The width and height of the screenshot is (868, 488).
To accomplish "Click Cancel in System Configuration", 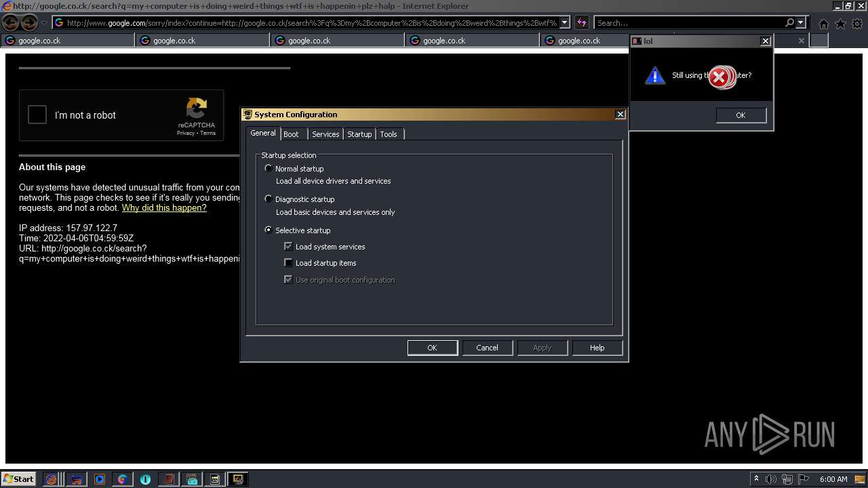I will pyautogui.click(x=487, y=348).
